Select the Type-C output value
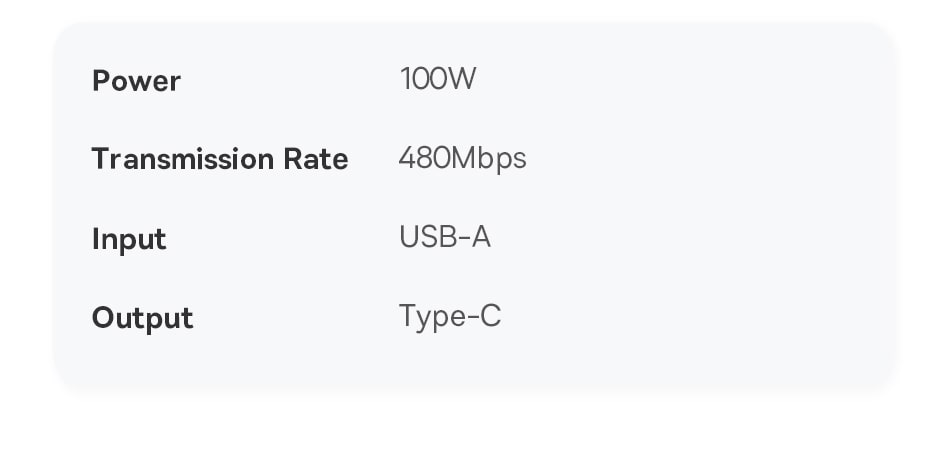Viewport: 930px width, 462px height. 450,317
